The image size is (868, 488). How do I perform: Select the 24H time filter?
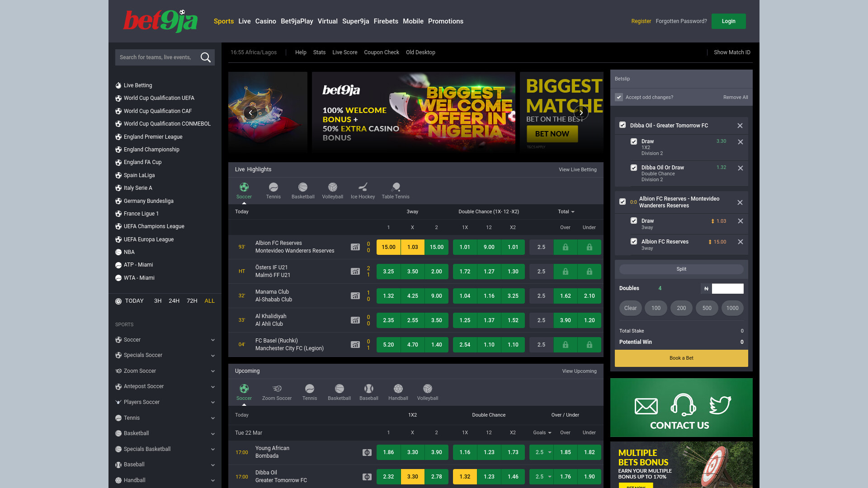coord(174,301)
